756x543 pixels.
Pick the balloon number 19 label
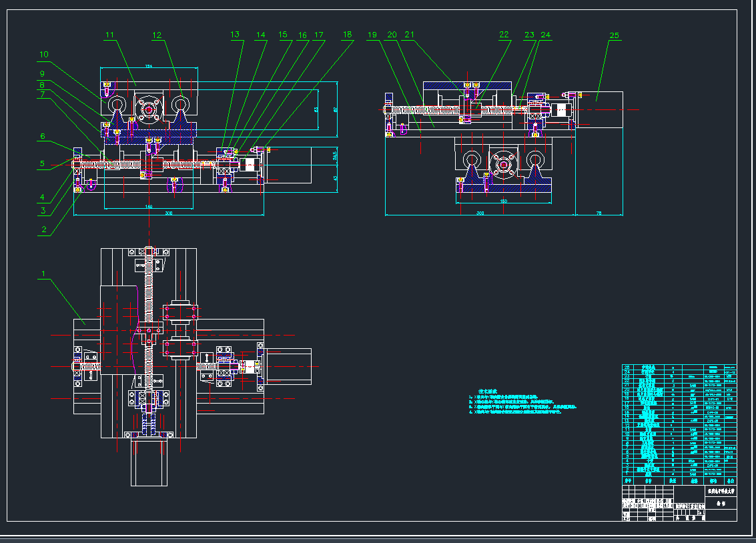[372, 35]
